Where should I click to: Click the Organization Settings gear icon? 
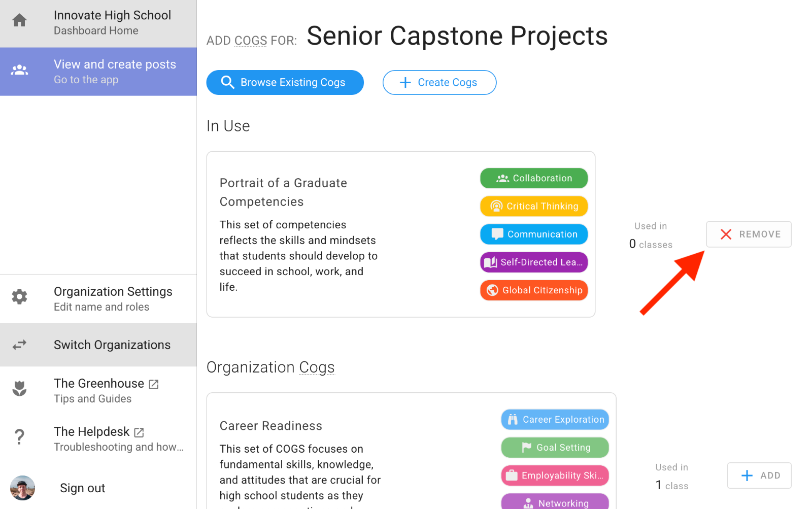(x=19, y=297)
